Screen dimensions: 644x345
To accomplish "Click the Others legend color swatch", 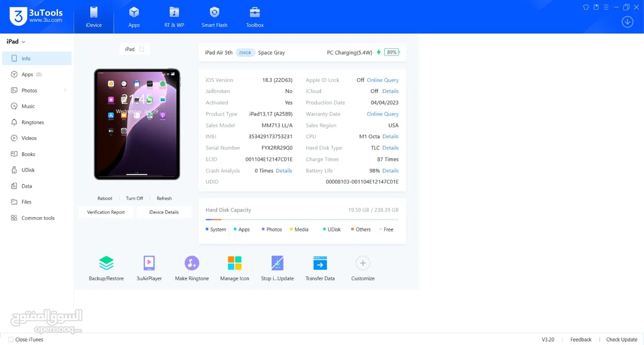I will coord(352,230).
